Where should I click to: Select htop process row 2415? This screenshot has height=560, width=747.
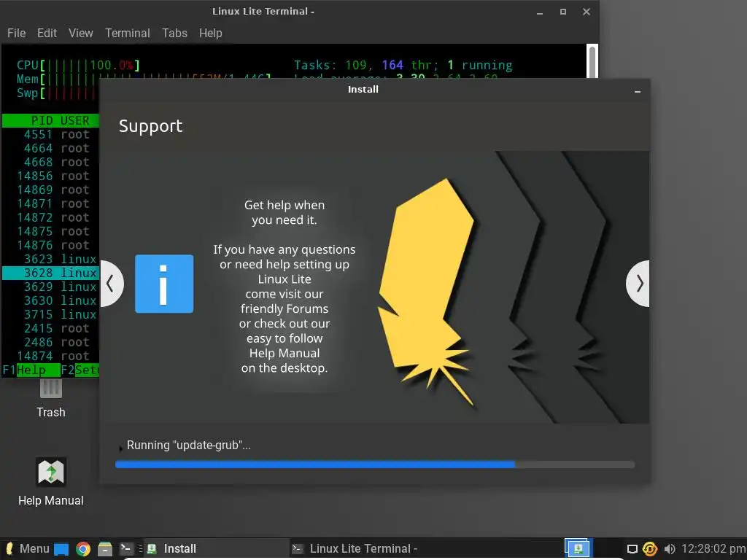click(x=50, y=328)
